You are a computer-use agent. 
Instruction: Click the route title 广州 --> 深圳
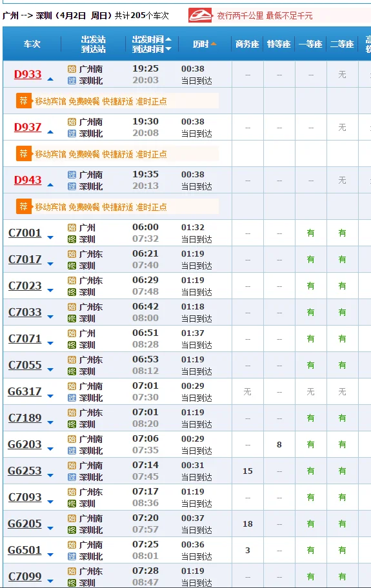click(x=27, y=15)
